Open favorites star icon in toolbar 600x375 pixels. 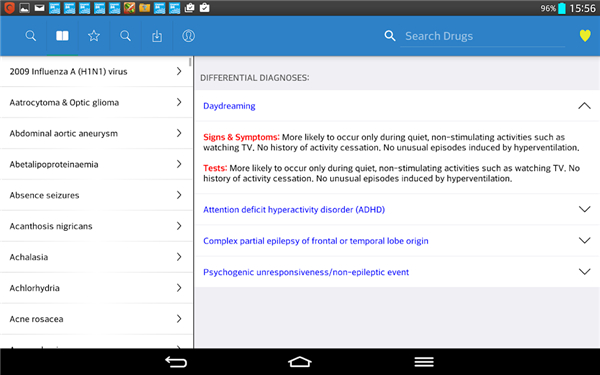tap(94, 36)
